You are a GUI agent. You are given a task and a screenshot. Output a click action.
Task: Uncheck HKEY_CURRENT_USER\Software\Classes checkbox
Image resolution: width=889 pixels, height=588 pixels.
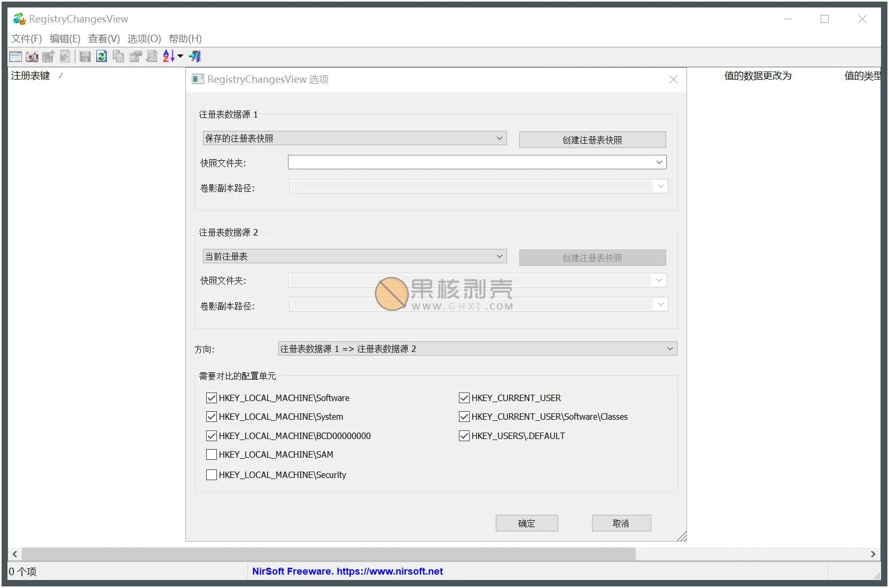coord(464,417)
